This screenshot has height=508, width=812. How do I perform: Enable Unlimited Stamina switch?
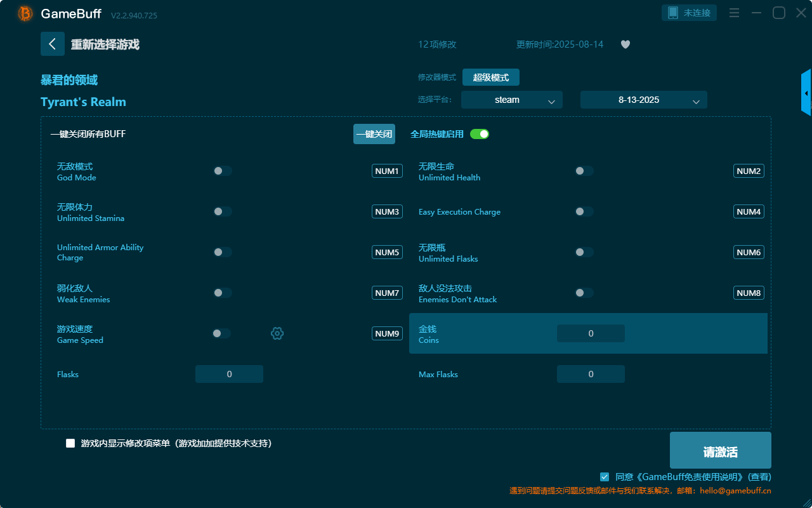pyautogui.click(x=223, y=211)
